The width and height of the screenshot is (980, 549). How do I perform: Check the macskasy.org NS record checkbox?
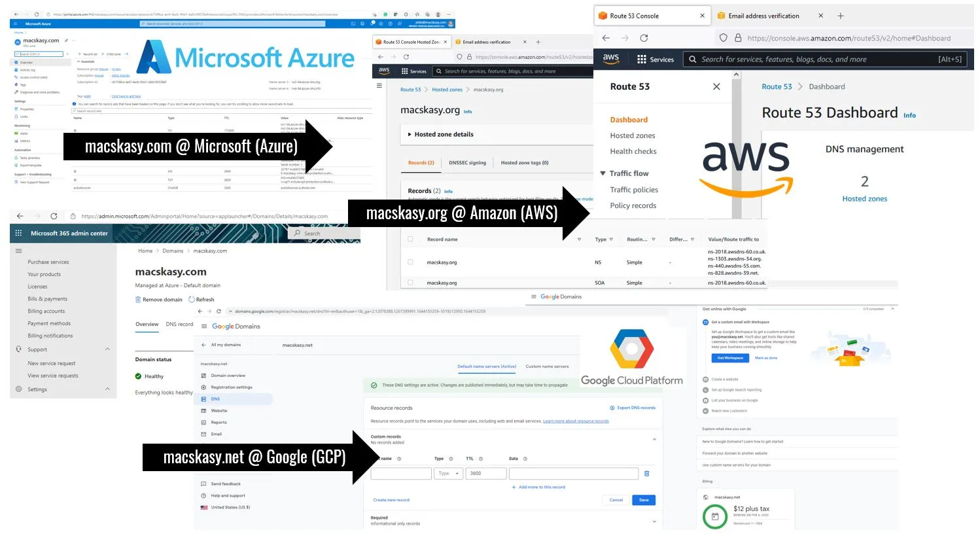point(410,262)
